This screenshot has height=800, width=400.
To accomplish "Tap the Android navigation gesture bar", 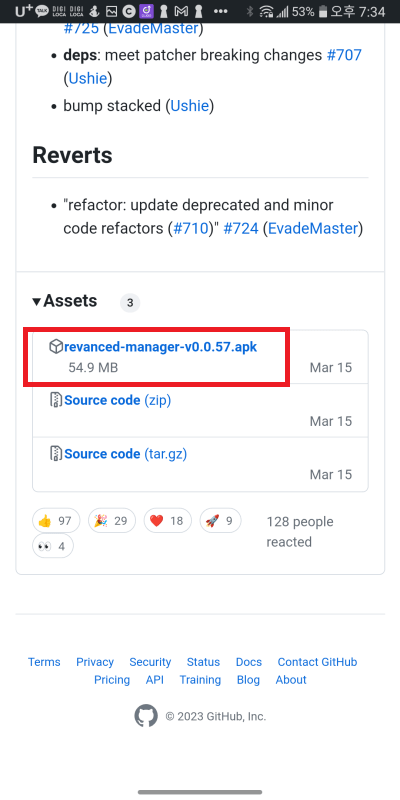I will [200, 792].
